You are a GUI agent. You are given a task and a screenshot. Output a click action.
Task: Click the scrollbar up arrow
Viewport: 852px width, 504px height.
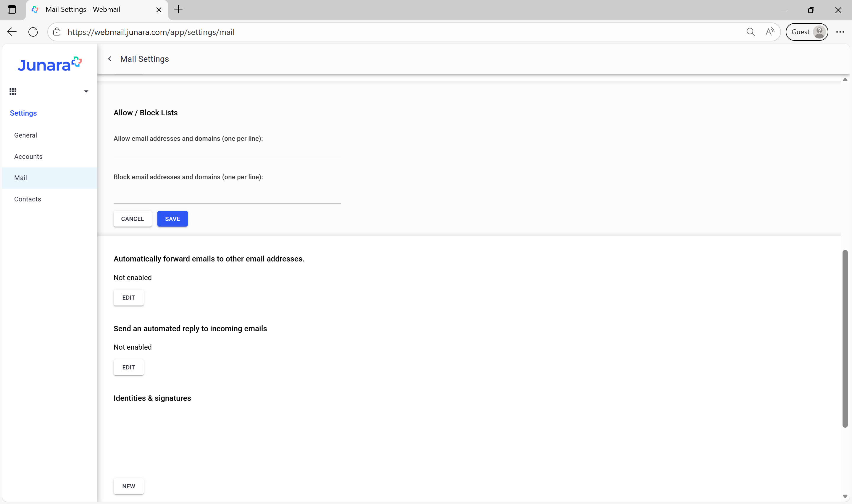point(845,80)
